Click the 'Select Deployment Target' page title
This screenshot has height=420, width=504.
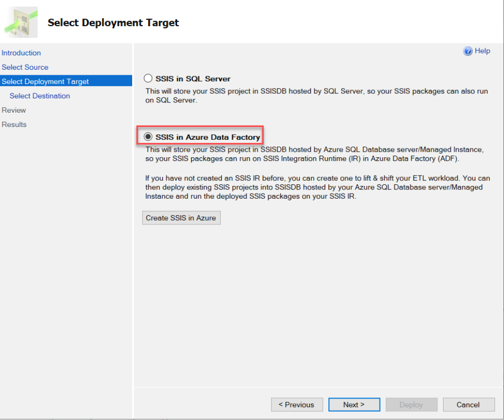coord(113,23)
